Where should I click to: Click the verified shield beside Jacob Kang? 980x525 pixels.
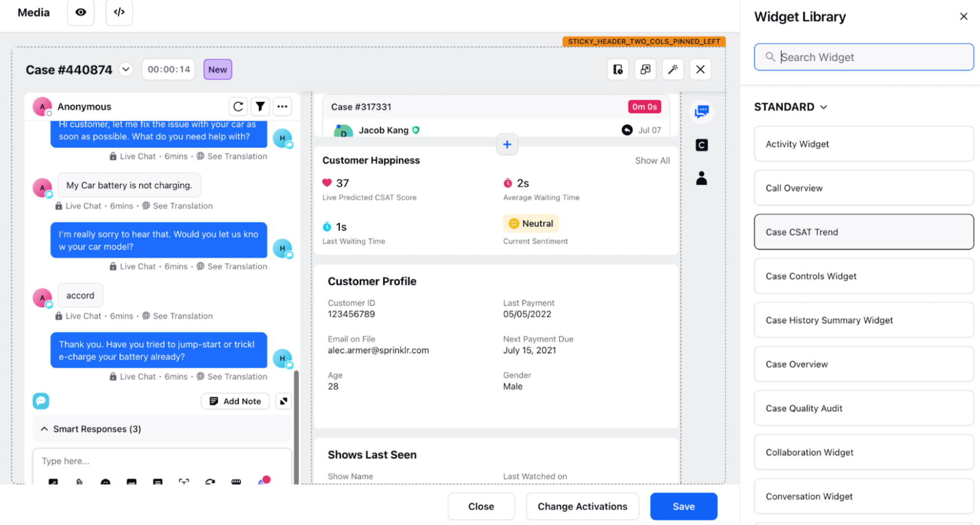tap(416, 130)
